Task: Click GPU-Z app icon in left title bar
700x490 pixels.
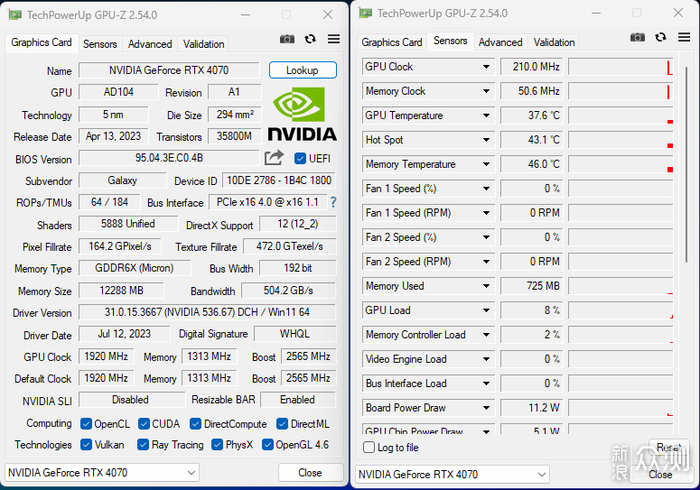Action: (x=15, y=15)
